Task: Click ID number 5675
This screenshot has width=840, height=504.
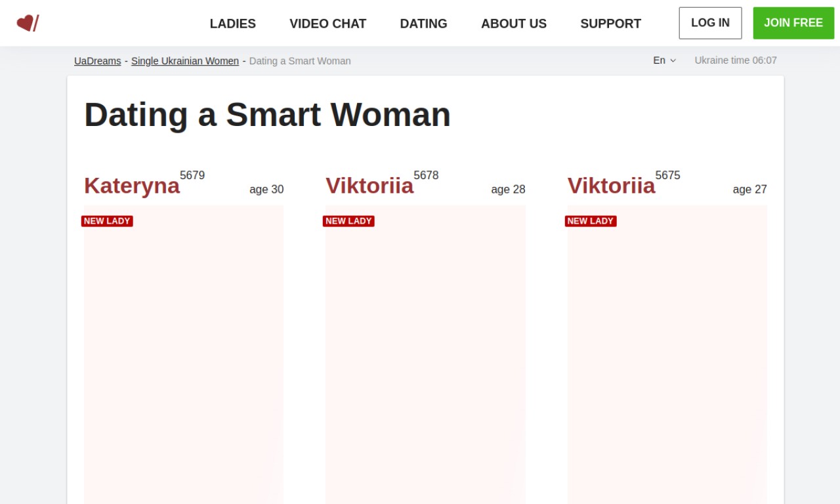Action: point(667,175)
